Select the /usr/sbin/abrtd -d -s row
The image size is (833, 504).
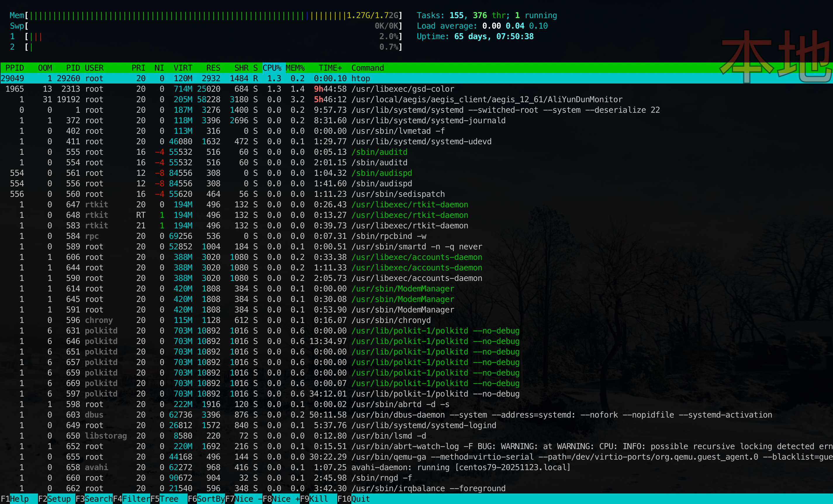(416, 404)
